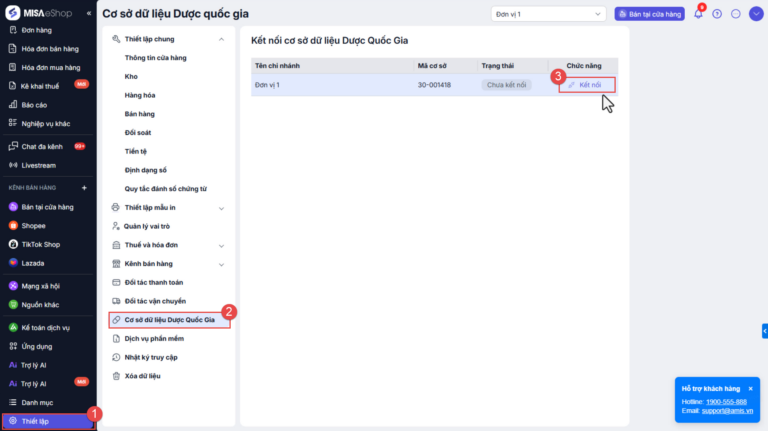The image size is (768, 431).
Task: Add a sales channel with plus icon
Action: coord(84,188)
